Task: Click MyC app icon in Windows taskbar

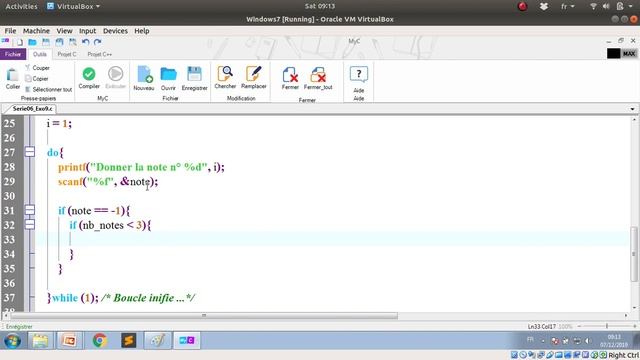Action: (x=187, y=340)
